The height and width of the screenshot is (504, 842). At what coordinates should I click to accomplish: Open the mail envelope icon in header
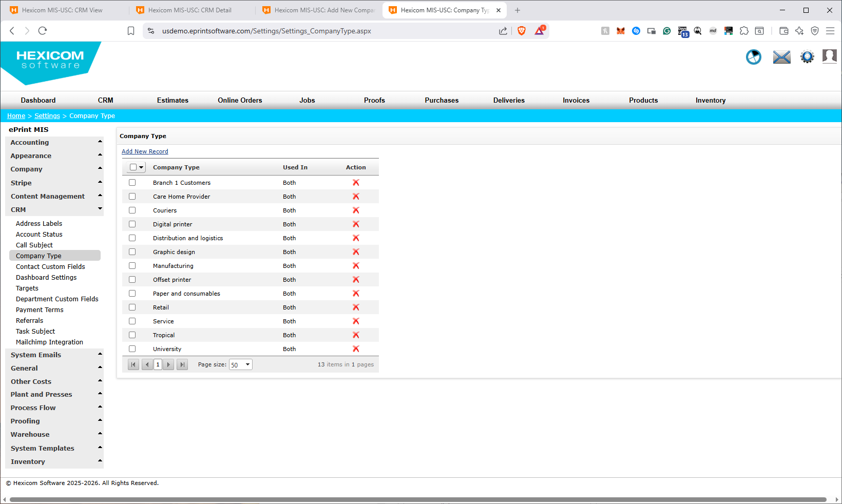[x=782, y=57]
